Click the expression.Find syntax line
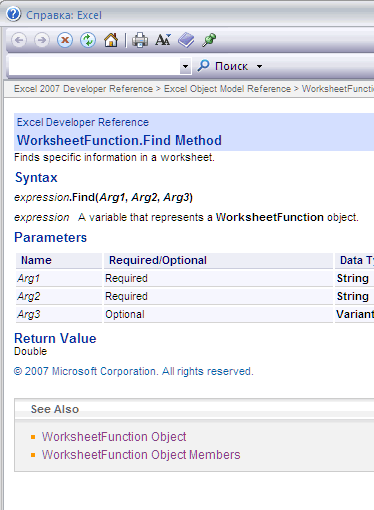Image resolution: width=374 pixels, height=510 pixels. 103,197
